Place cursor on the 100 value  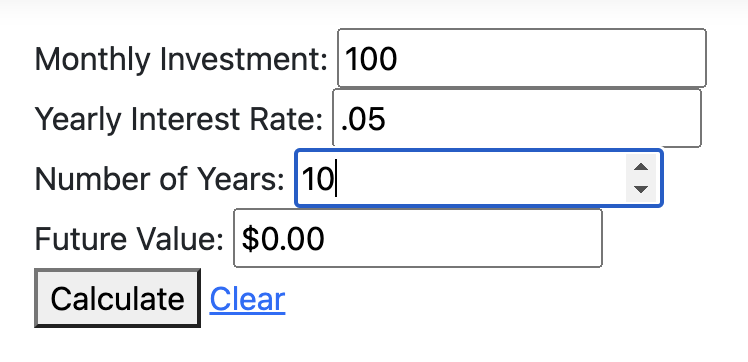click(x=371, y=60)
